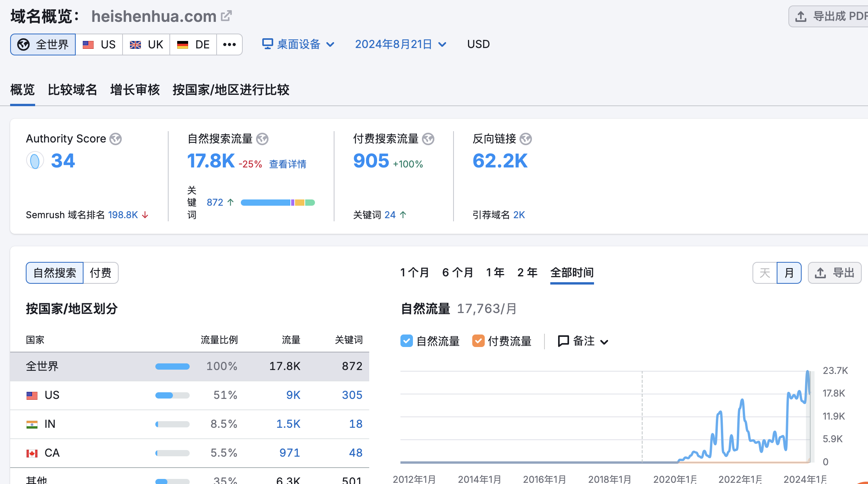Switch to the 比较域名 tab

[x=72, y=90]
